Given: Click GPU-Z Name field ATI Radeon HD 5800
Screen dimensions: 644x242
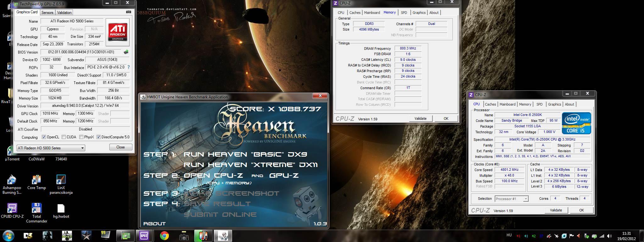Looking at the screenshot, I should click(72, 21).
